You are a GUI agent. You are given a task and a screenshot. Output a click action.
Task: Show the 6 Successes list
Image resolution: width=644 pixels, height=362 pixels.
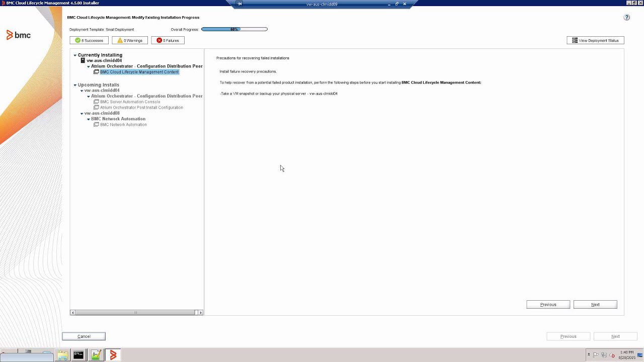(89, 40)
